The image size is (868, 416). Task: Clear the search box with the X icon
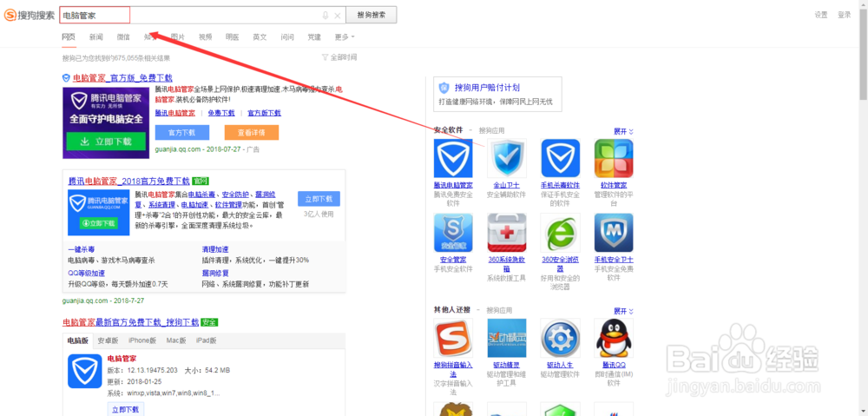click(x=338, y=16)
